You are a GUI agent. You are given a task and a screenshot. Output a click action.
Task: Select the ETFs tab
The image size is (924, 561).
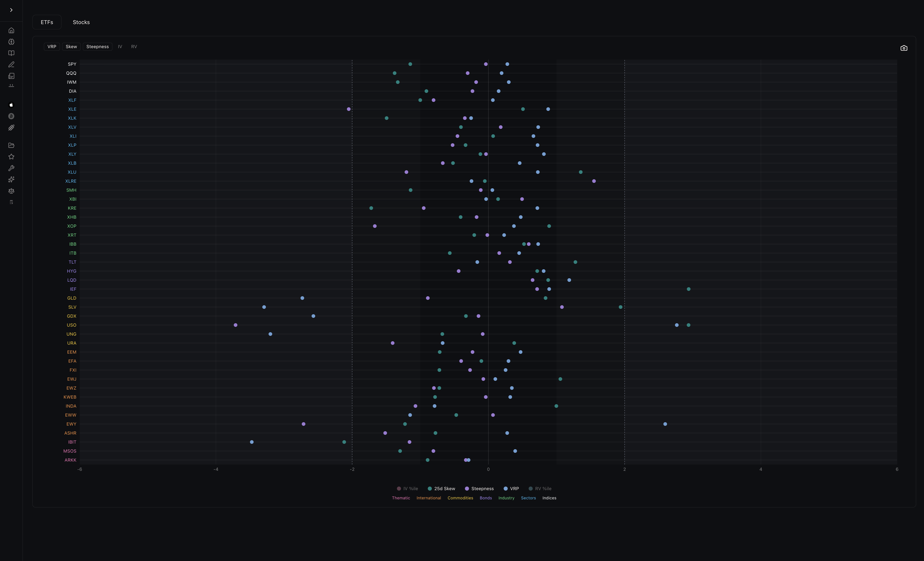(x=47, y=22)
